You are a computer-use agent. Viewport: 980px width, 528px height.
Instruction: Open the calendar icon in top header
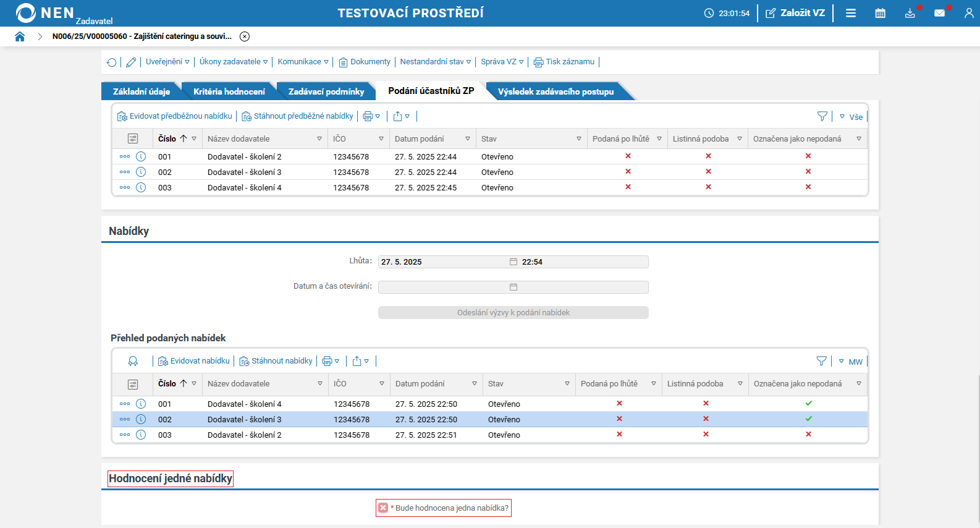pyautogui.click(x=881, y=13)
